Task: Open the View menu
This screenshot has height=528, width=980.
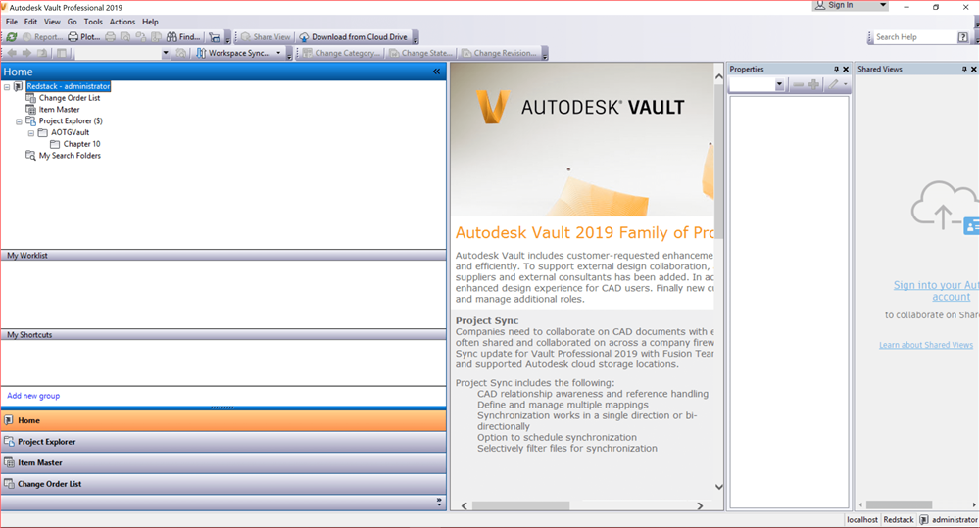Action: coord(52,22)
